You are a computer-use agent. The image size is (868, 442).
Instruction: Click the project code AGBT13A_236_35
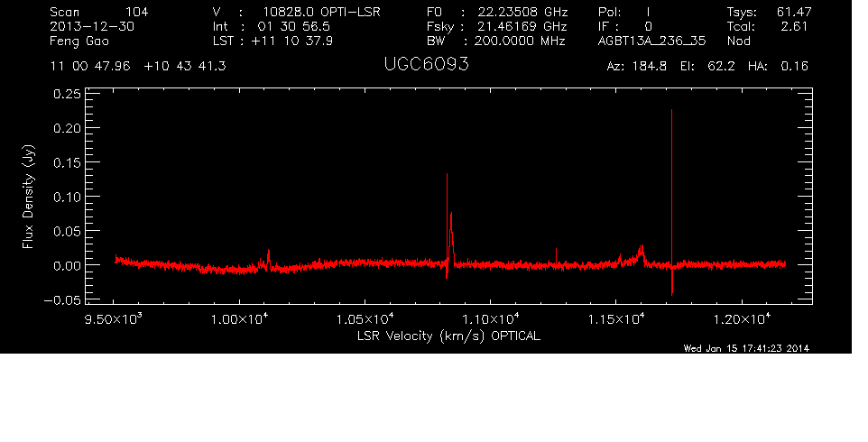tap(652, 41)
